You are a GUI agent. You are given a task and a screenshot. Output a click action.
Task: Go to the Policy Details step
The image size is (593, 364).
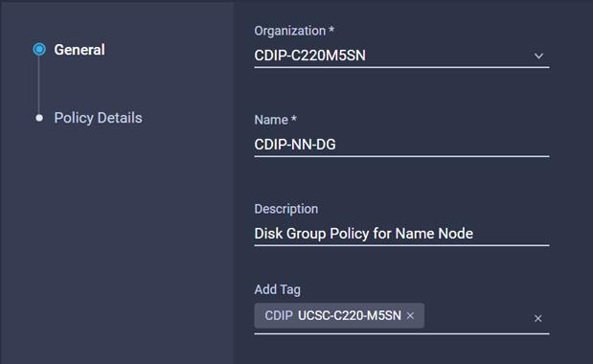tap(98, 118)
